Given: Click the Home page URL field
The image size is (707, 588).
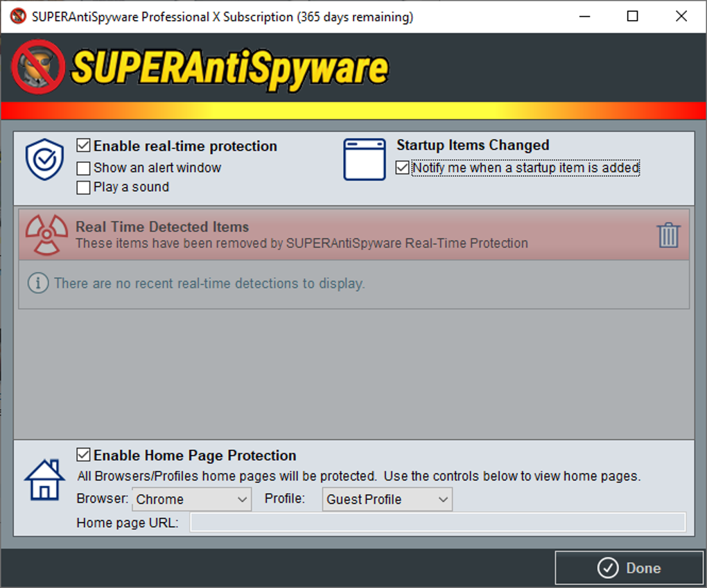Looking at the screenshot, I should coord(438,523).
